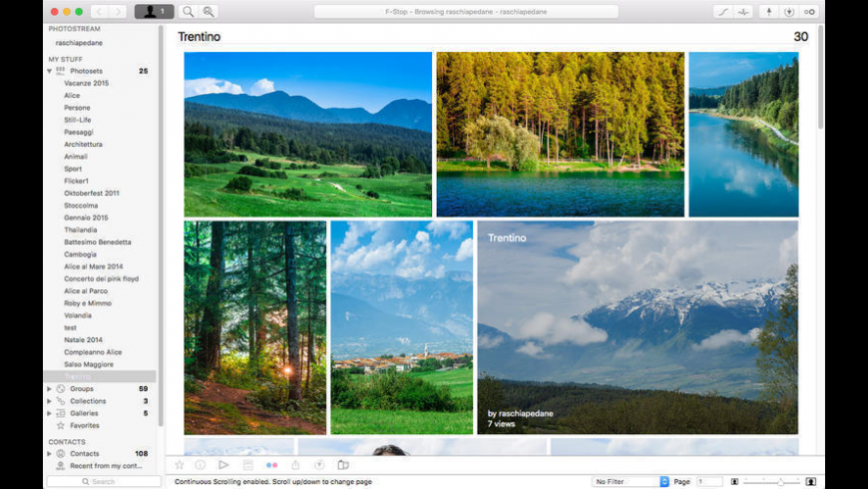The height and width of the screenshot is (489, 868).
Task: Click the Photosets grid icon in sidebar
Action: 60,71
